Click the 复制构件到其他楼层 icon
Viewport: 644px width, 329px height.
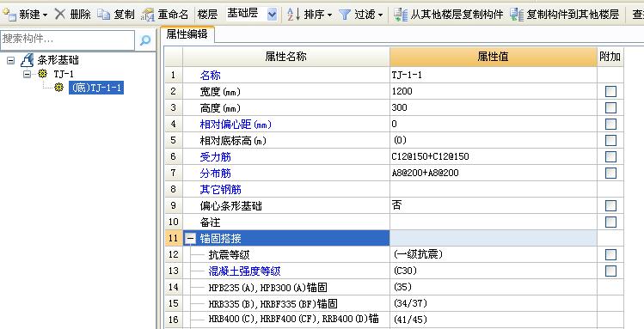pos(517,15)
